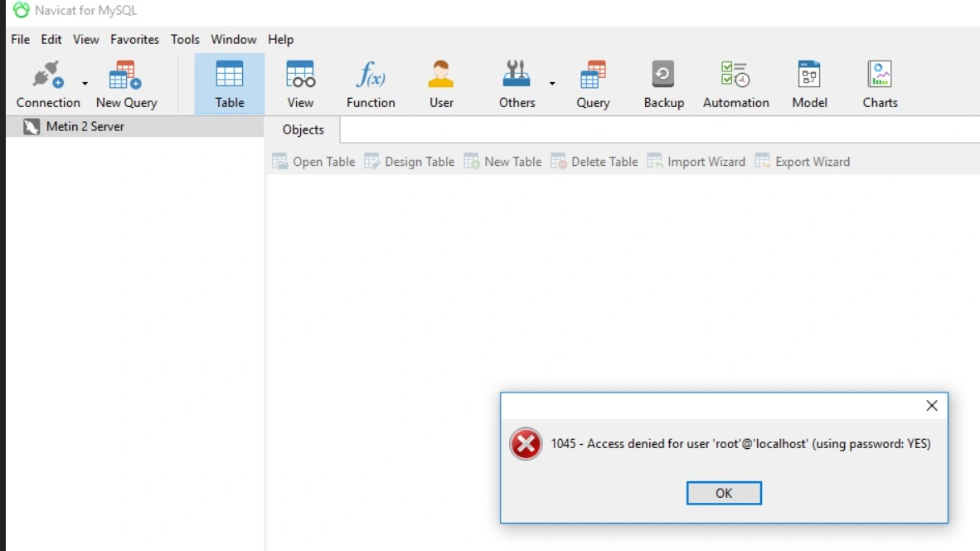This screenshot has width=980, height=551.
Task: Open the Function objects list
Action: point(371,84)
